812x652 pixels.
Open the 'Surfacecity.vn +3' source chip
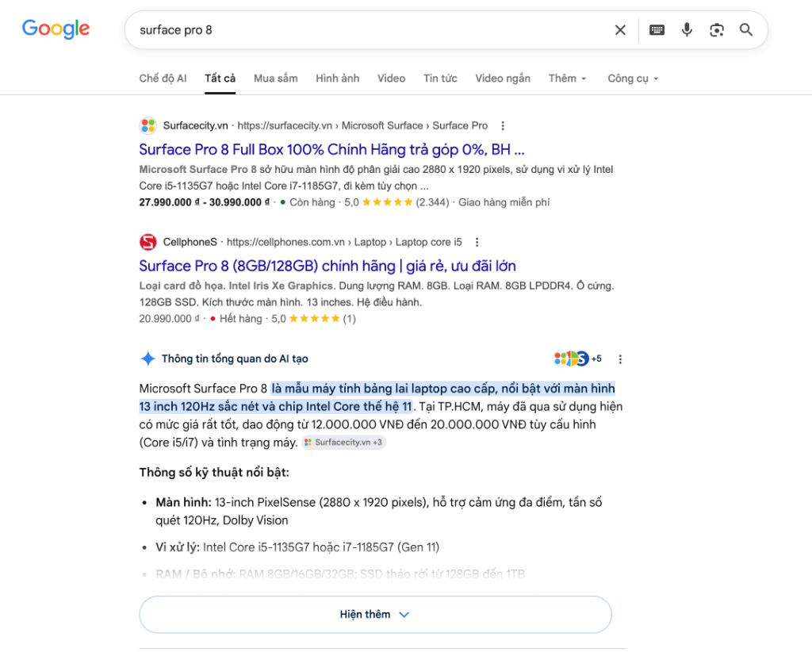tap(344, 443)
